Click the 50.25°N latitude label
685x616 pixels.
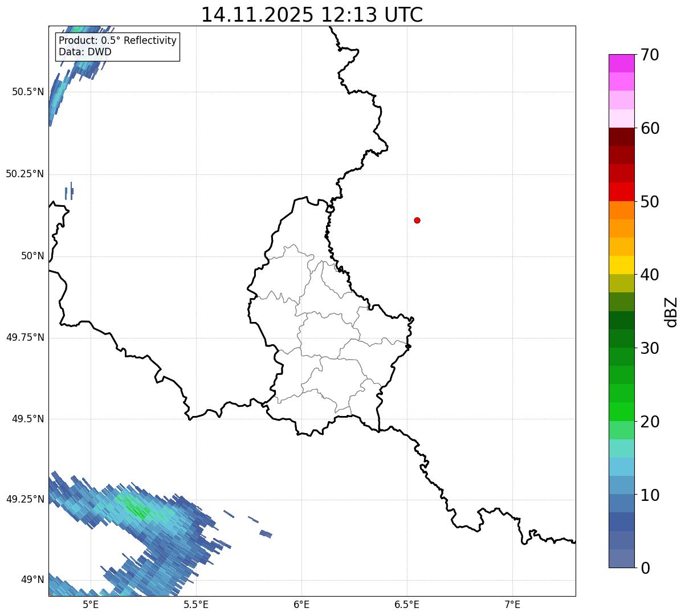tap(25, 174)
